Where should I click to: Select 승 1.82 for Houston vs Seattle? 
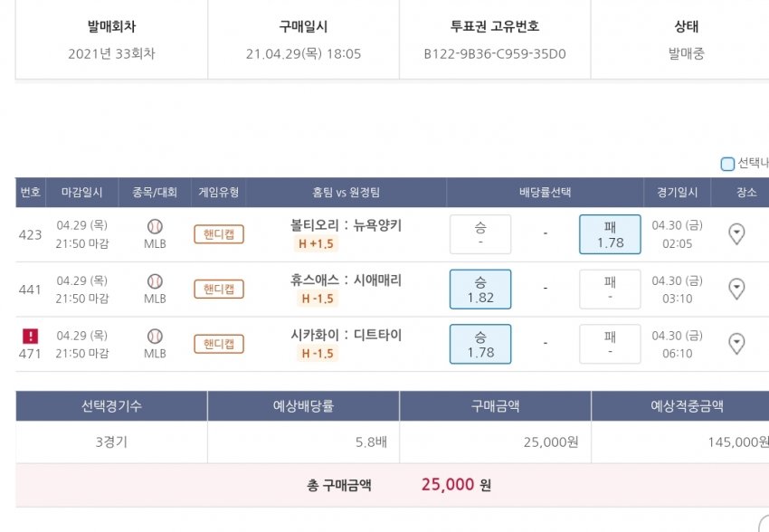480,290
